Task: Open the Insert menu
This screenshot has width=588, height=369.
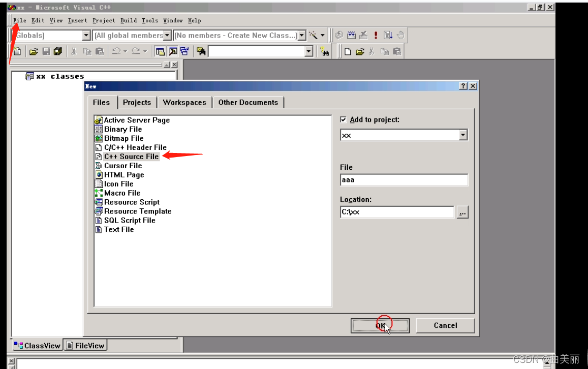Action: point(78,21)
